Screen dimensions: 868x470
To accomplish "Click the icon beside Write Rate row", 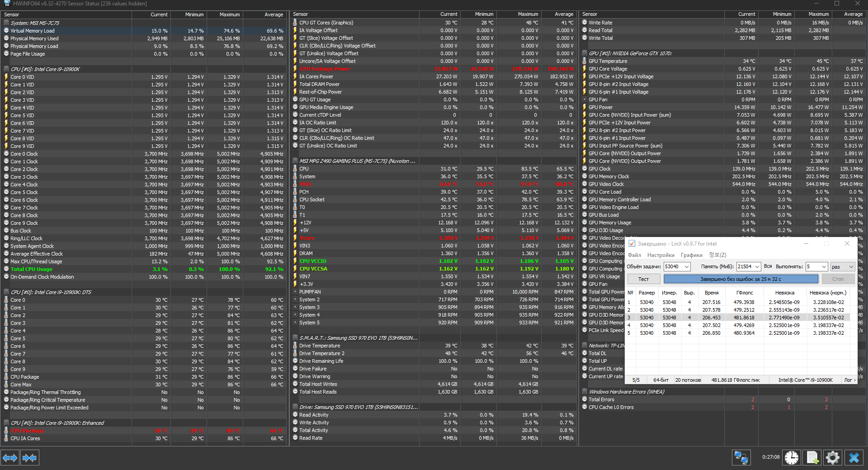I will 585,23.
